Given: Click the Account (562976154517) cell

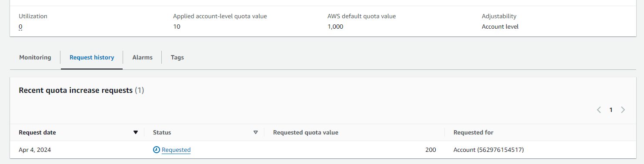Looking at the screenshot, I should point(489,150).
